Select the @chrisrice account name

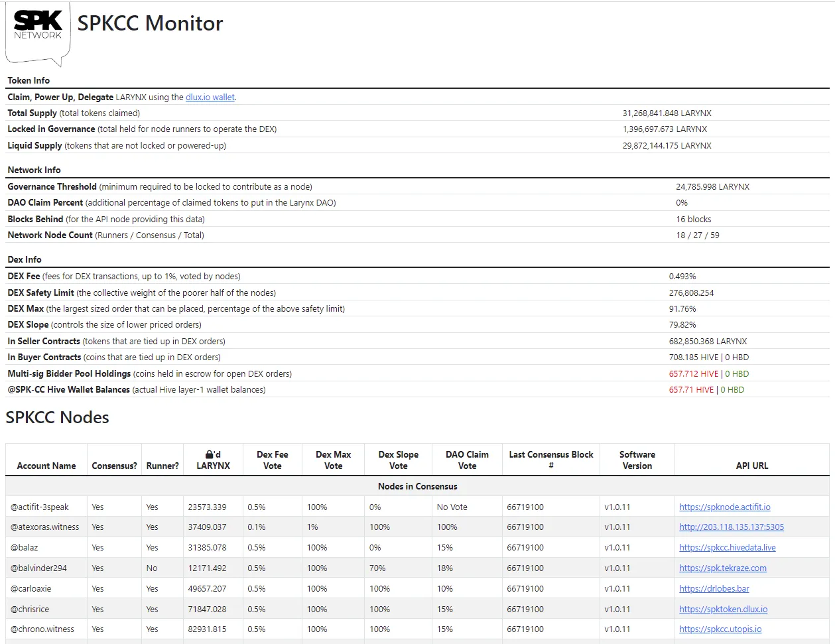30,610
